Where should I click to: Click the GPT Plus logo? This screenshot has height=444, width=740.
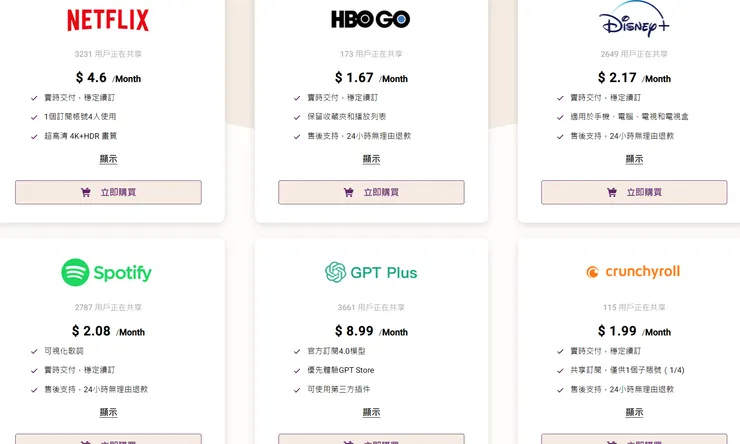point(371,272)
